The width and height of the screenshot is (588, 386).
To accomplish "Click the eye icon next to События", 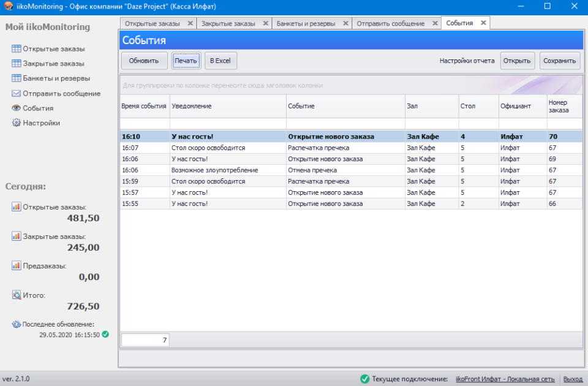I will tap(17, 108).
